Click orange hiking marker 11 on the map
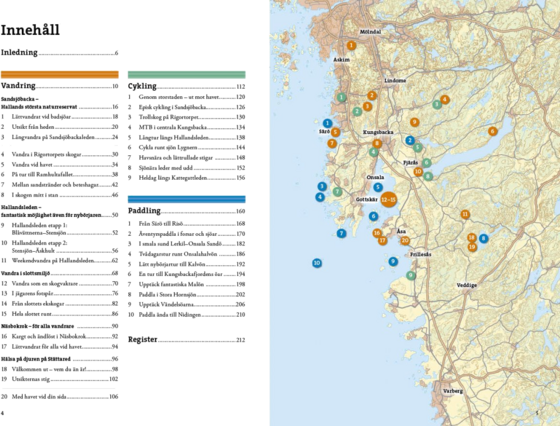The image size is (560, 426). click(465, 214)
